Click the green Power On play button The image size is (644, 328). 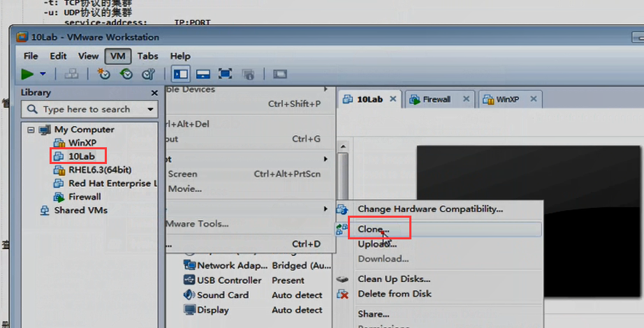point(27,74)
